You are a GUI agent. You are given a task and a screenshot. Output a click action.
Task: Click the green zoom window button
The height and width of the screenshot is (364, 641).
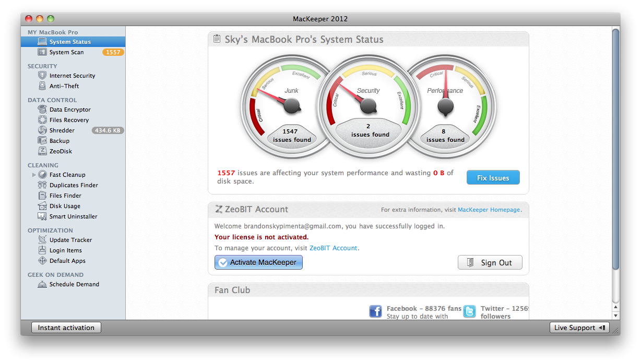51,19
